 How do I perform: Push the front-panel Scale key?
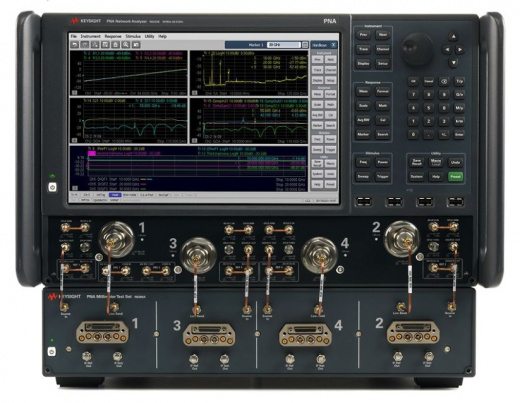point(363,106)
